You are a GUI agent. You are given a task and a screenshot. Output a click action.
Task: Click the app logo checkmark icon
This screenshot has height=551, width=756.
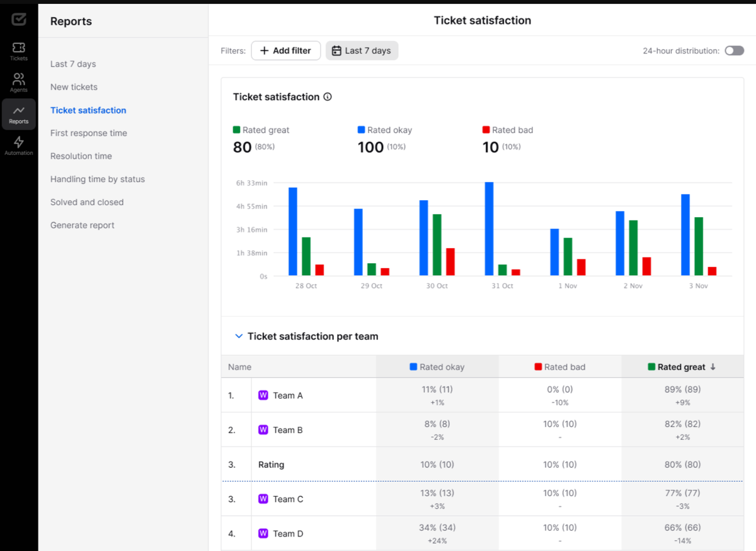19,20
